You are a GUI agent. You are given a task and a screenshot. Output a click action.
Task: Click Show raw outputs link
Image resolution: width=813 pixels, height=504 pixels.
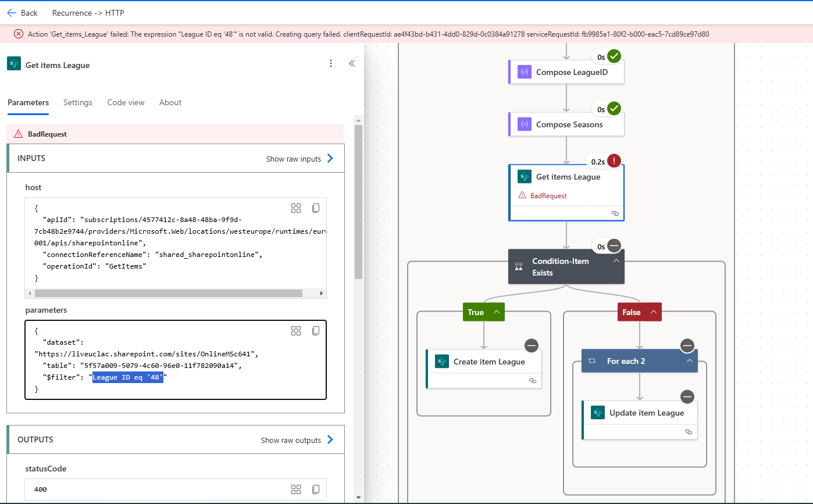[291, 440]
